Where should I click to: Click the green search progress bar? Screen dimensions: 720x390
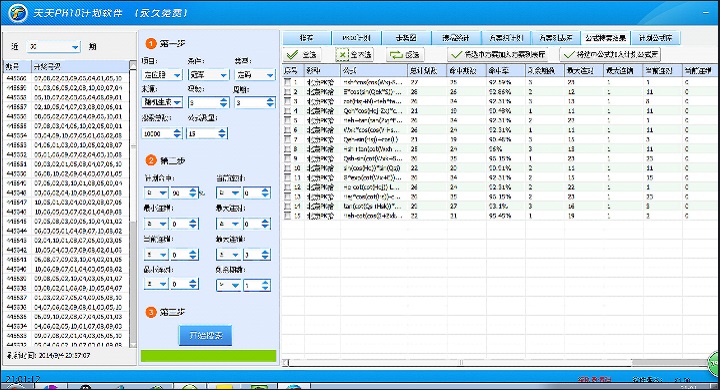[x=208, y=356]
